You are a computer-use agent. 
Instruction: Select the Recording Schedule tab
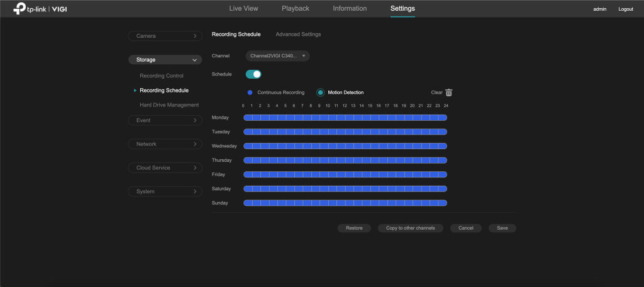coord(236,35)
